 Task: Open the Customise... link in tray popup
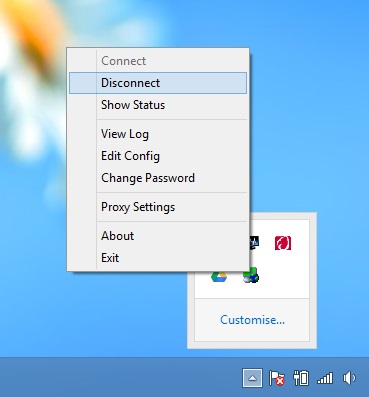(252, 320)
